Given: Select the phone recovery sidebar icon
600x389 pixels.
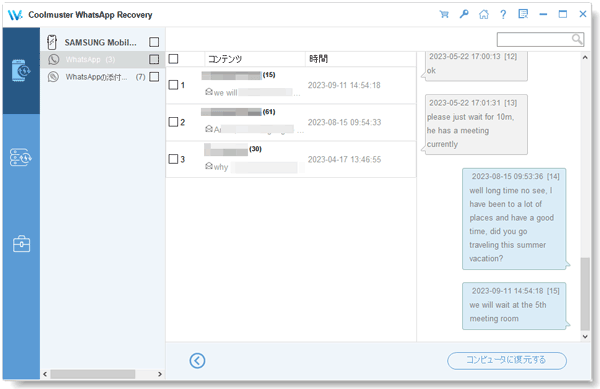Looking at the screenshot, I should [21, 70].
